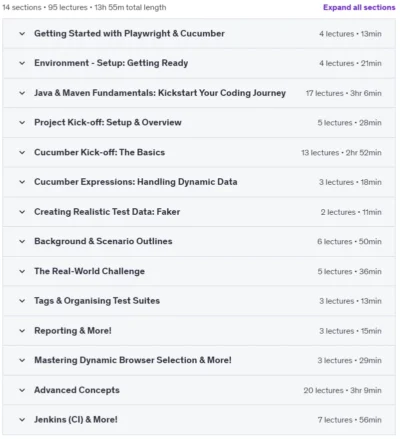Click 20 lectures • 3hr 9min summary
Image resolution: width=400 pixels, height=439 pixels.
click(342, 390)
